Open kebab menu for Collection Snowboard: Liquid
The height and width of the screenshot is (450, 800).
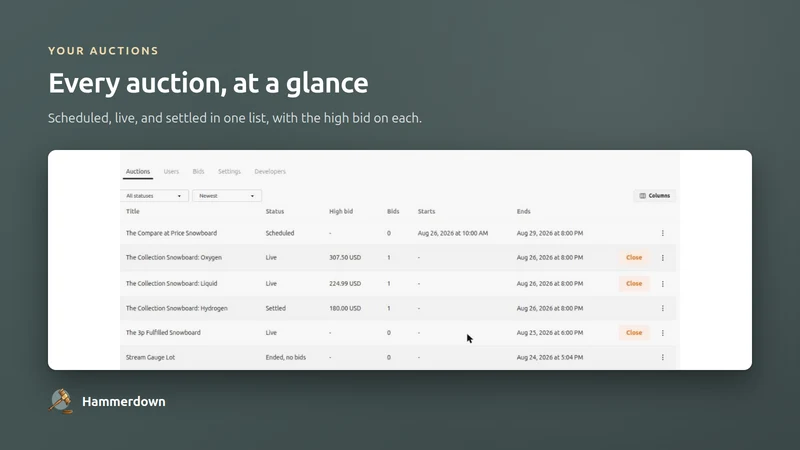[663, 284]
